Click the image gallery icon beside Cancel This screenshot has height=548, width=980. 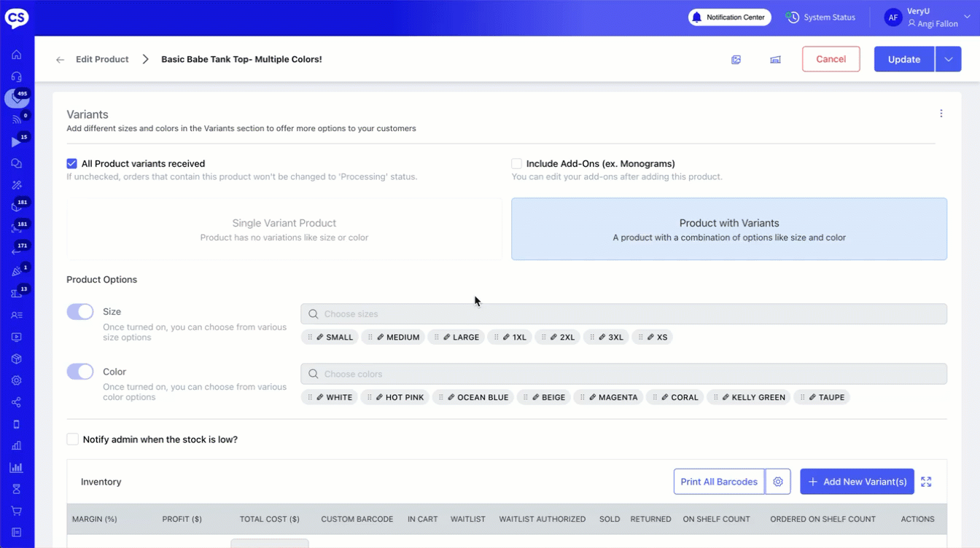(736, 60)
